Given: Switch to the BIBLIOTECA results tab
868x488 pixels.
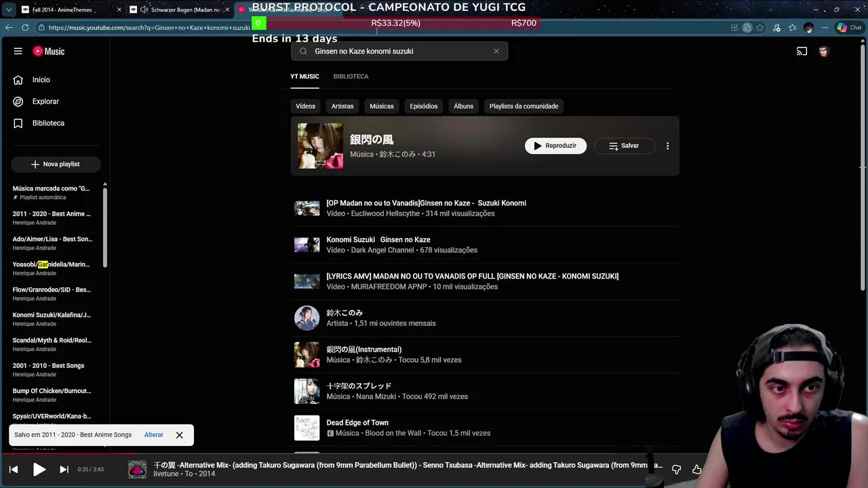Looking at the screenshot, I should tap(351, 77).
